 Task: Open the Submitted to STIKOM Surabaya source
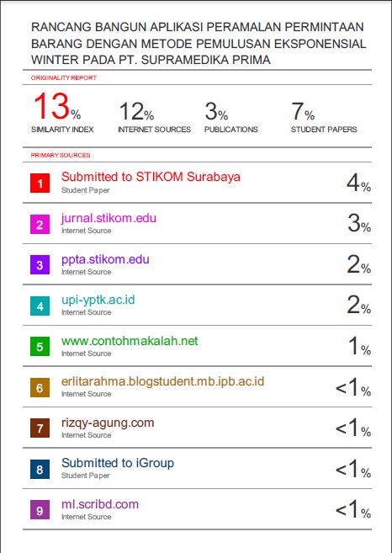pos(151,177)
